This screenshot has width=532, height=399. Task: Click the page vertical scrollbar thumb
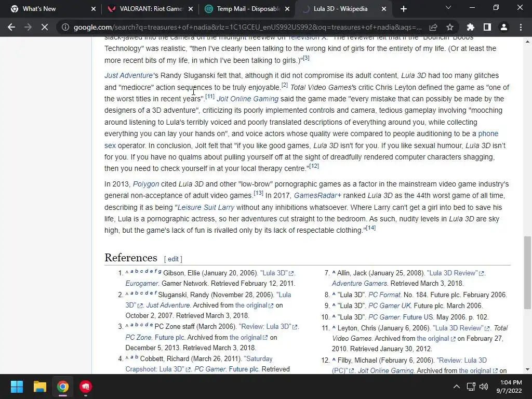tap(527, 272)
